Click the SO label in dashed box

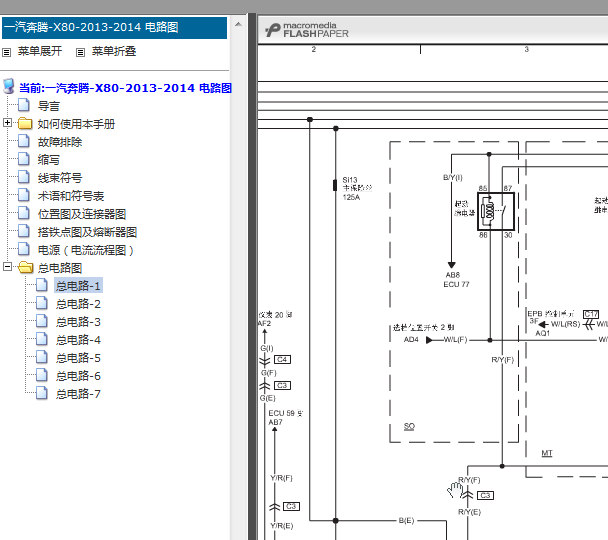[409, 426]
